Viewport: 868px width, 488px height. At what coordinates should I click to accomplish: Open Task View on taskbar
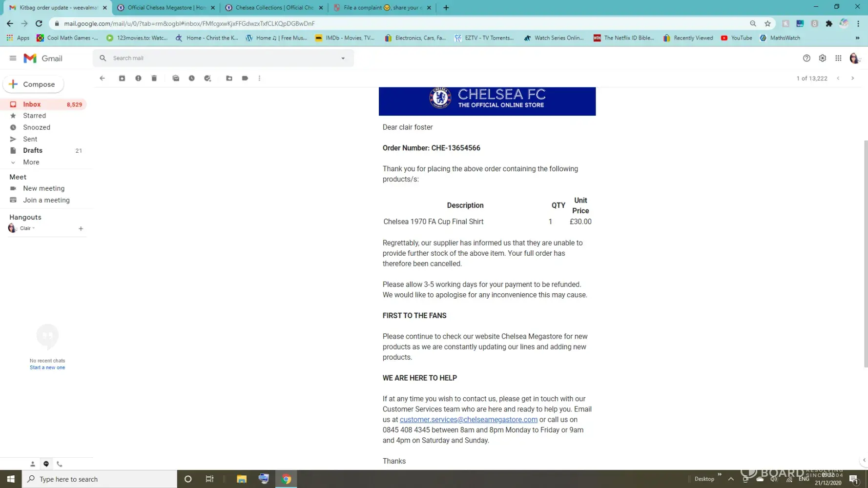210,479
